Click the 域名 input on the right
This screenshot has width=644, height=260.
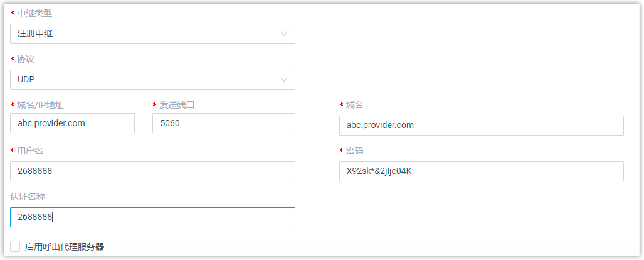(x=481, y=125)
